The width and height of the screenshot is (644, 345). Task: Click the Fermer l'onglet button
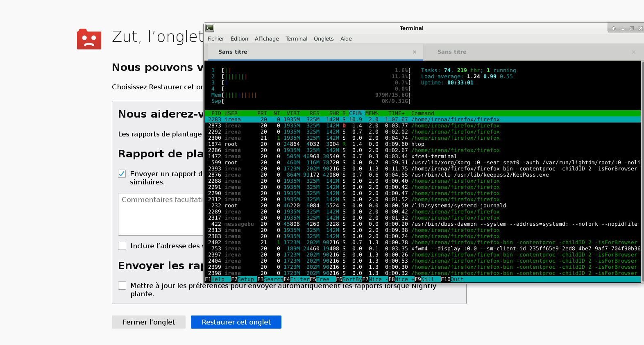[149, 322]
